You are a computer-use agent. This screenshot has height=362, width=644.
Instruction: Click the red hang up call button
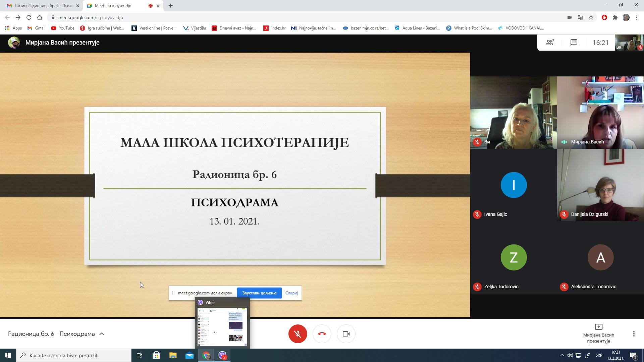pos(322,334)
